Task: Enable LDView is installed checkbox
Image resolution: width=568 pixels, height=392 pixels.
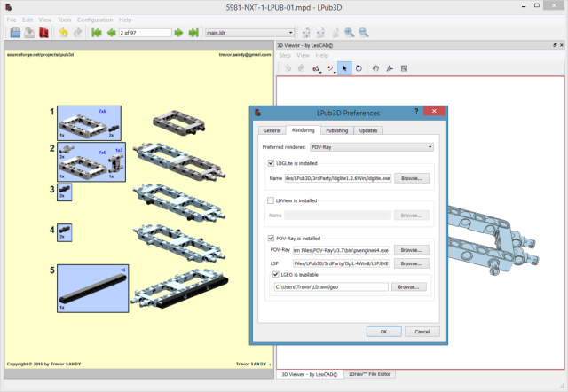Action: point(272,201)
